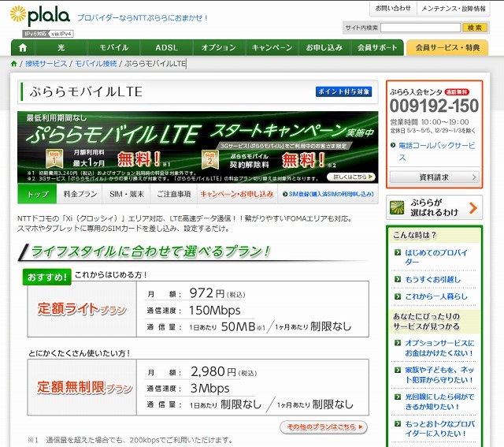This screenshot has height=447, width=504.
Task: Click the ぷららモバイルLTE page heading
Action: 86,91
